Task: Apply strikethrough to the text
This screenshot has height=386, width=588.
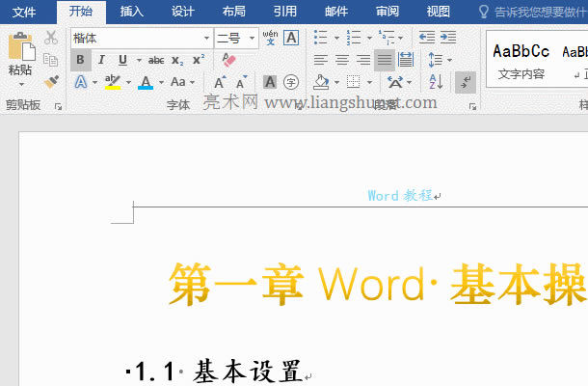Action: pyautogui.click(x=155, y=60)
